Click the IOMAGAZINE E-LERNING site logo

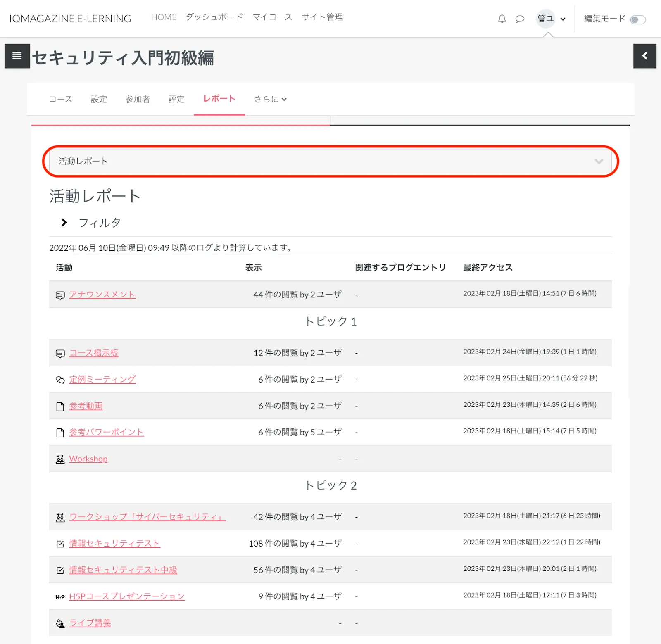pyautogui.click(x=70, y=19)
